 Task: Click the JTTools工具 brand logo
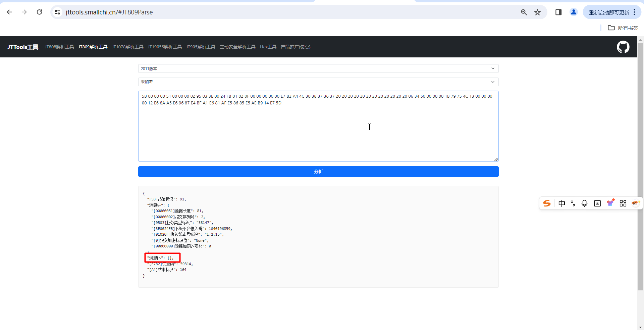point(23,47)
